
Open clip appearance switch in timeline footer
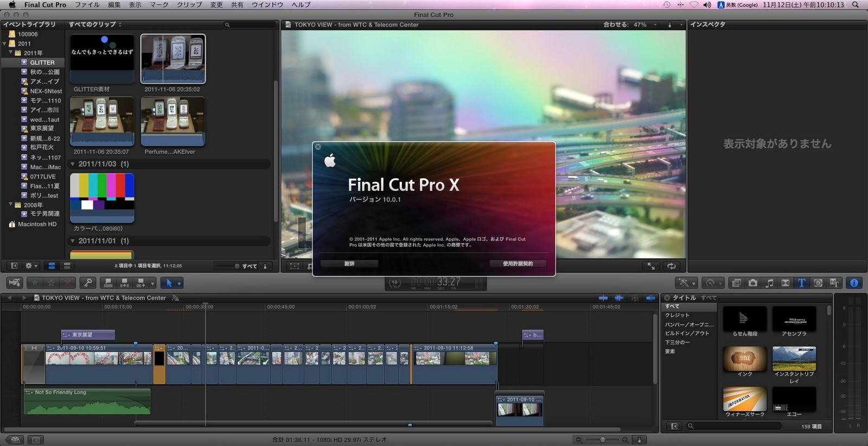point(640,440)
